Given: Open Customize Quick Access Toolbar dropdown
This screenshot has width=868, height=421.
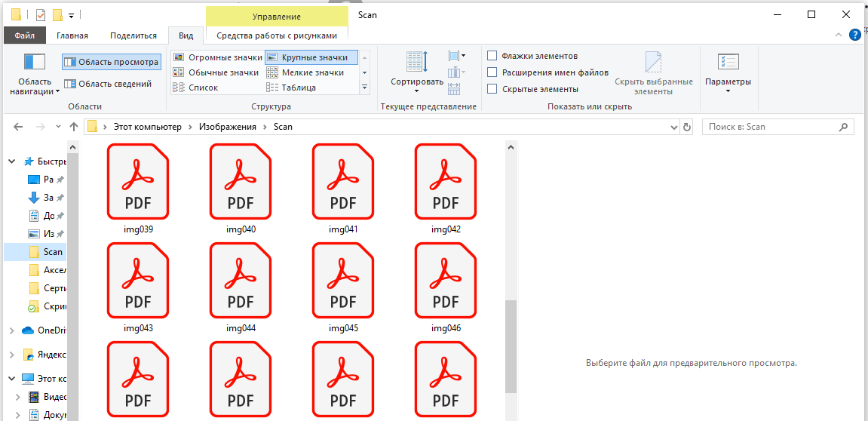Looking at the screenshot, I should (72, 16).
